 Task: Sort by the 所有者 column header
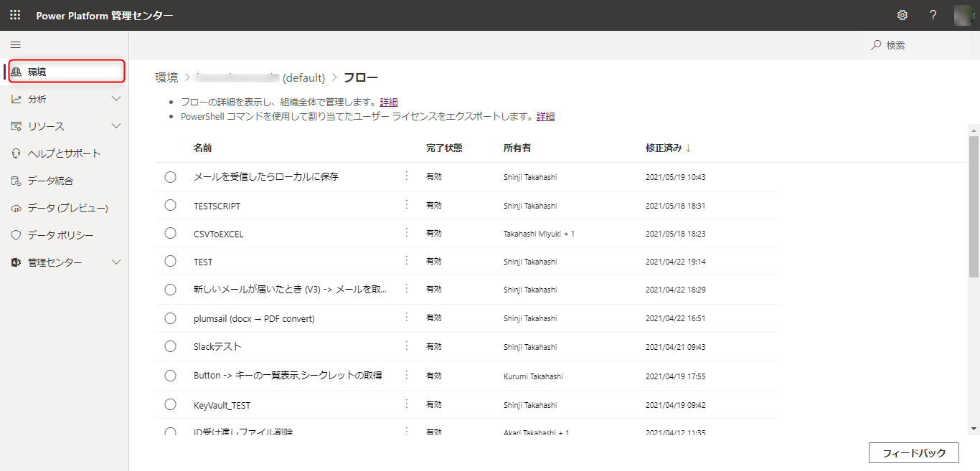click(517, 148)
